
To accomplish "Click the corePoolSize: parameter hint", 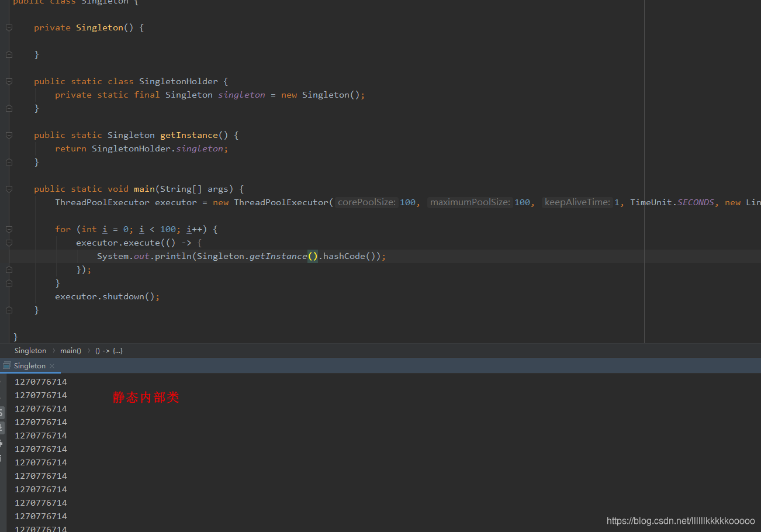I will click(x=367, y=202).
